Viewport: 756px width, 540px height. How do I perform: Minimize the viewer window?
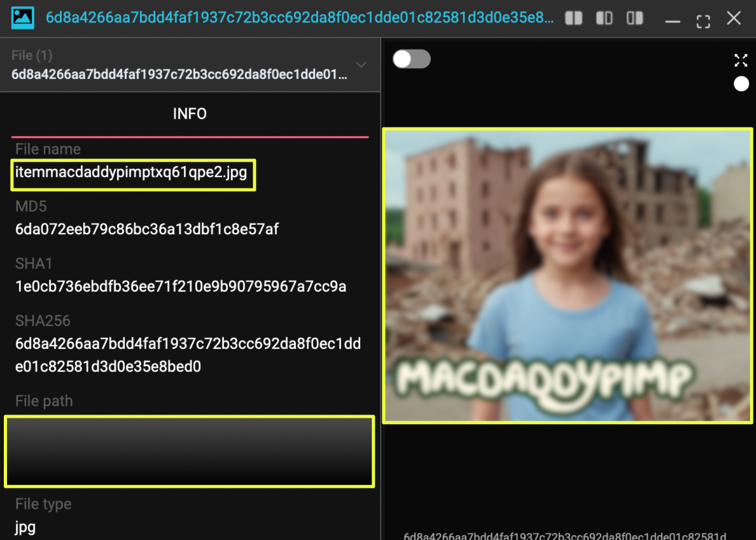[673, 21]
